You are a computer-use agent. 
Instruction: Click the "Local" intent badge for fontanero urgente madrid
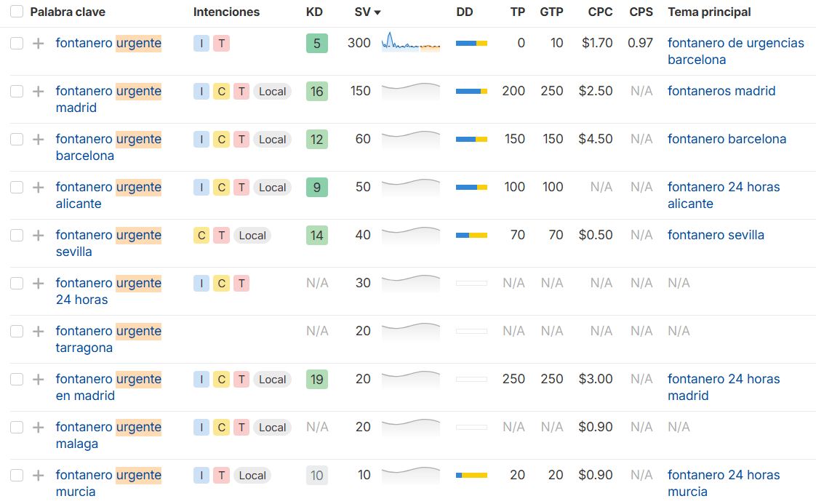pyautogui.click(x=272, y=91)
